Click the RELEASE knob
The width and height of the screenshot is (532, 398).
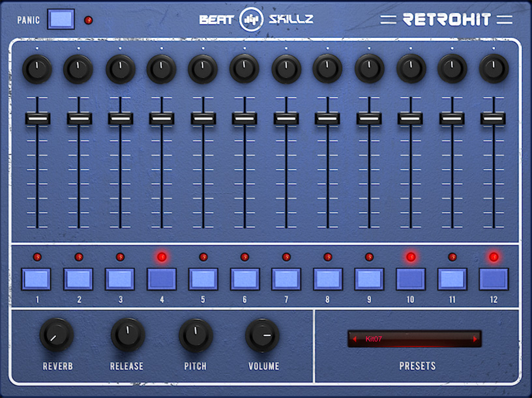click(128, 335)
